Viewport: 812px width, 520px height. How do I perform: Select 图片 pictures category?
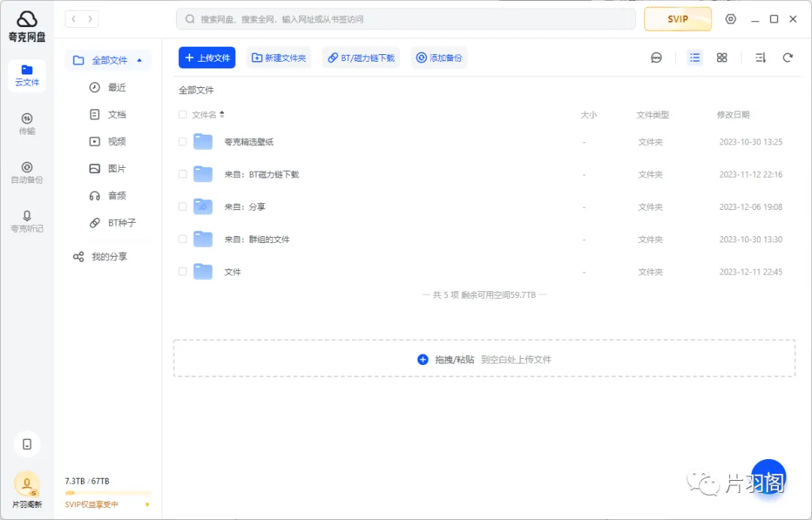tap(108, 169)
